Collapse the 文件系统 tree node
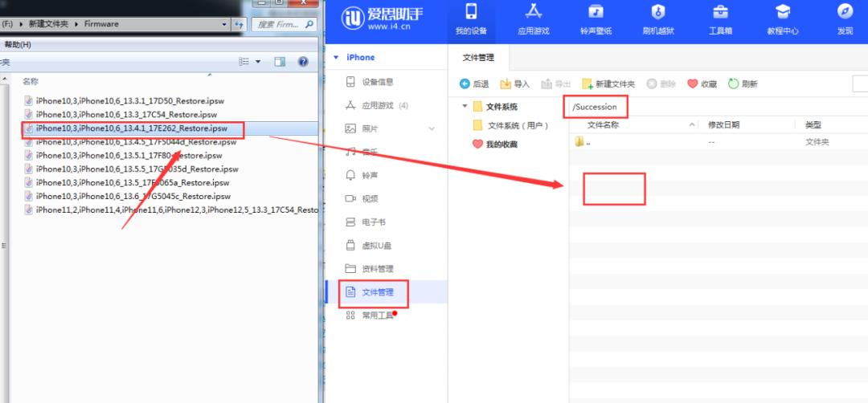 click(465, 107)
